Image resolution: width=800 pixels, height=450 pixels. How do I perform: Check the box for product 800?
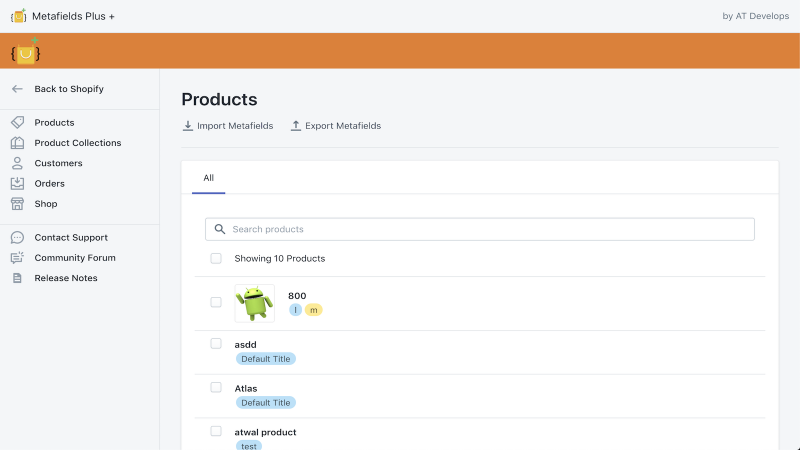click(216, 302)
